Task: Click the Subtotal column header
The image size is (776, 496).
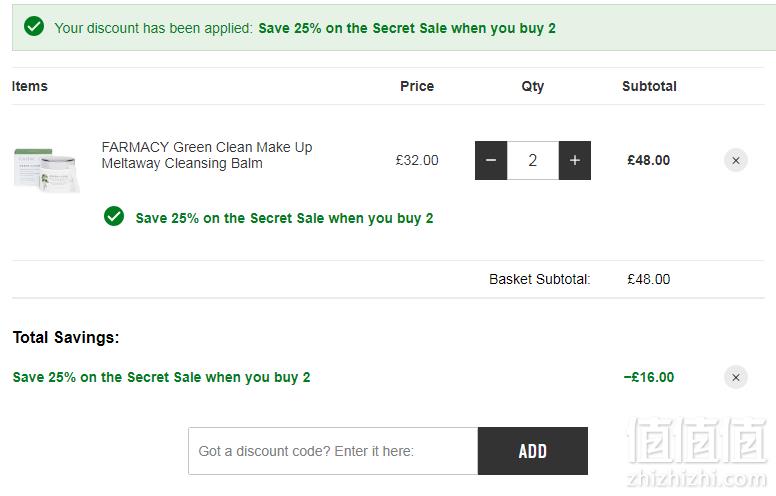Action: click(x=649, y=86)
